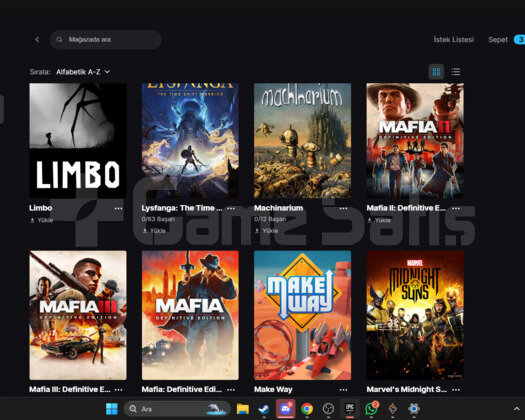Image resolution: width=525 pixels, height=420 pixels.
Task: Click 0/63 Başarı achievements under Lysfanga
Action: (158, 219)
